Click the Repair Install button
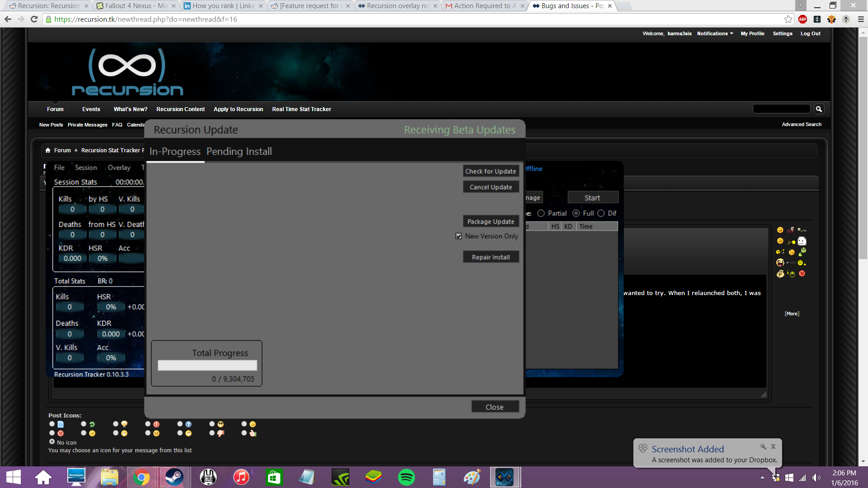Screen dimensions: 868x488 click(491, 257)
